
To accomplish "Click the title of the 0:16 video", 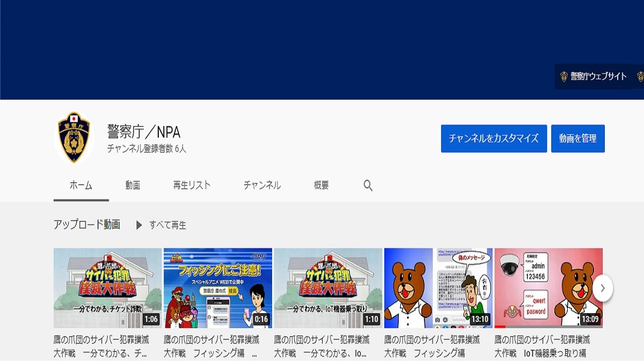I will (212, 346).
